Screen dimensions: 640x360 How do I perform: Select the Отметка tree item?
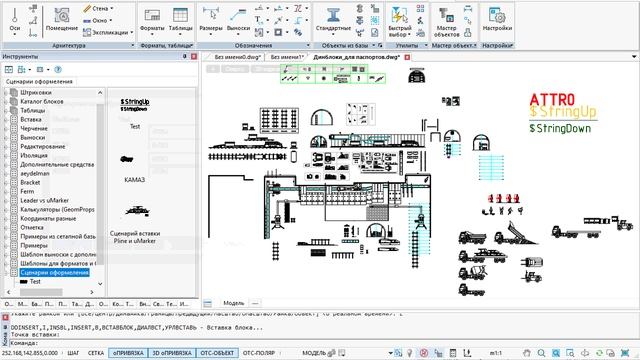coord(32,227)
